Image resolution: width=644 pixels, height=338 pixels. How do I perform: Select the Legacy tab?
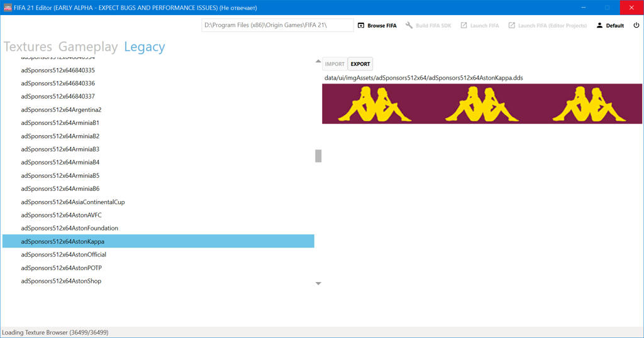pyautogui.click(x=145, y=46)
